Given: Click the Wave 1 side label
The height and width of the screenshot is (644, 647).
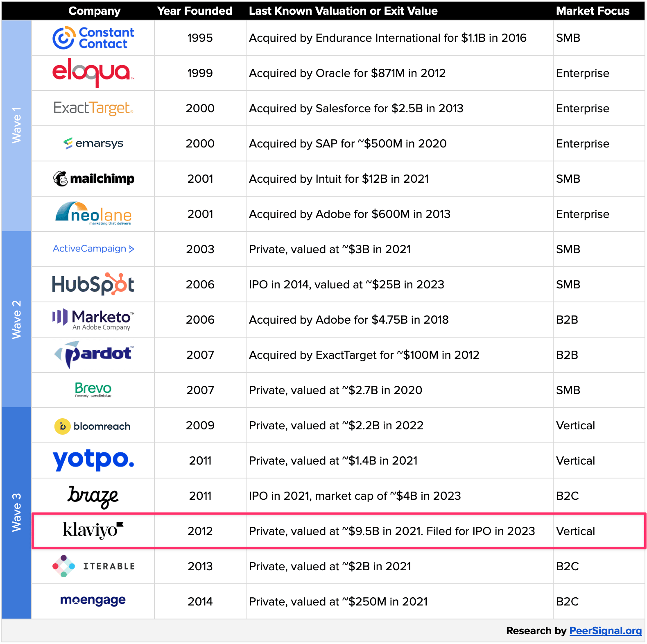Looking at the screenshot, I should point(16,125).
